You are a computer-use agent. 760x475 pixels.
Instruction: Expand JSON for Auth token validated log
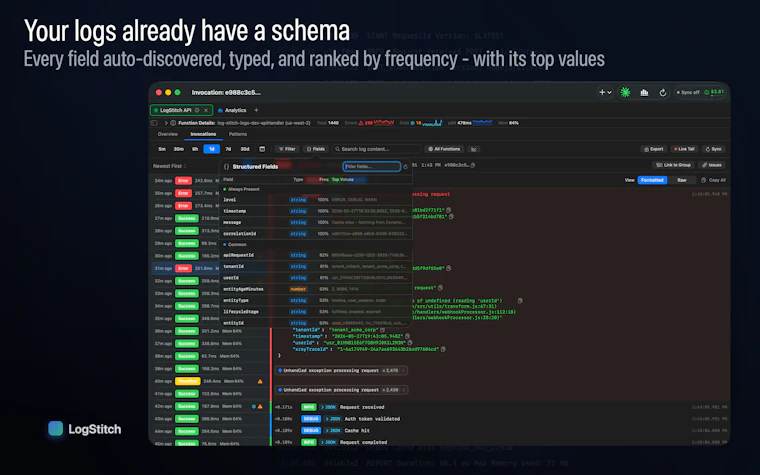tap(332, 419)
